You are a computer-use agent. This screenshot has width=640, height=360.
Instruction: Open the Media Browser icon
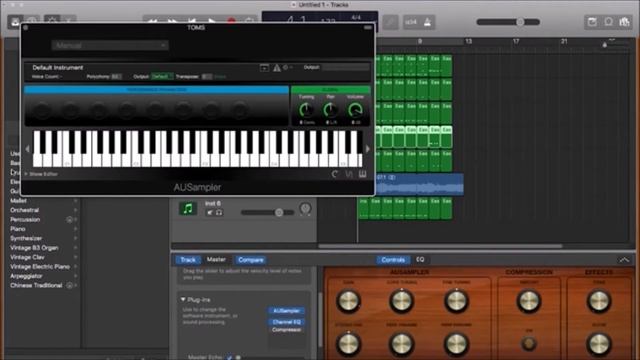coord(624,22)
